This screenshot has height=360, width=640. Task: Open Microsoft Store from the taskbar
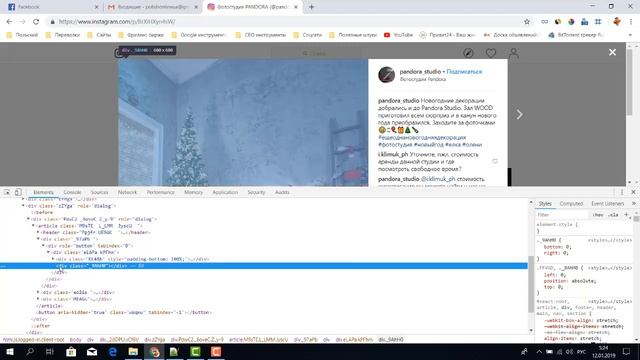pos(71,351)
